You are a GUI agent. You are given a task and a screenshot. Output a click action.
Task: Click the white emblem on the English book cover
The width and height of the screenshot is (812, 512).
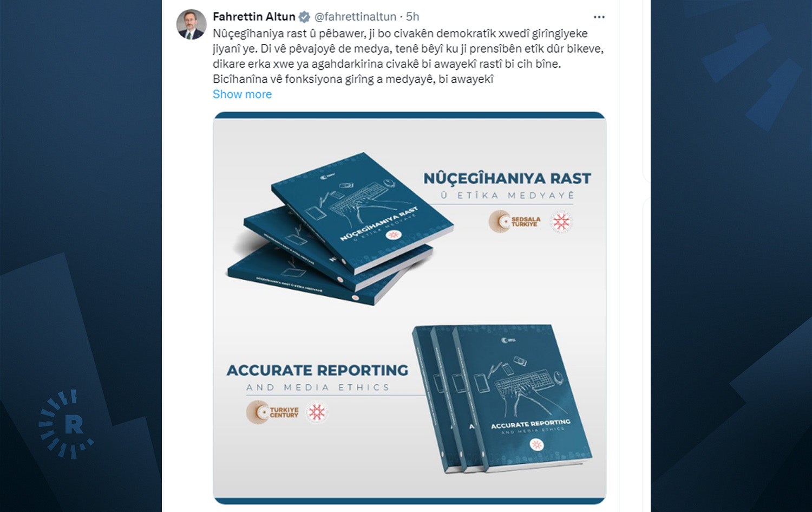pos(536,445)
